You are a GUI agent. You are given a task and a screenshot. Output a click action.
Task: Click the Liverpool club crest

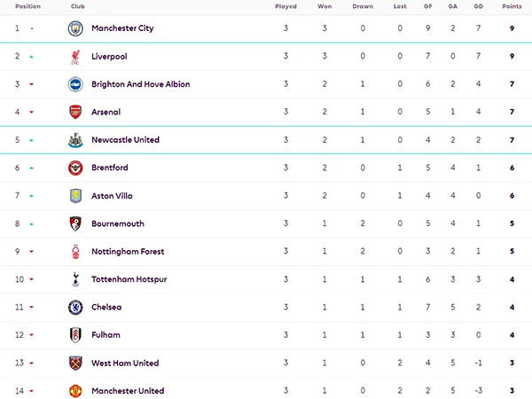coord(75,57)
